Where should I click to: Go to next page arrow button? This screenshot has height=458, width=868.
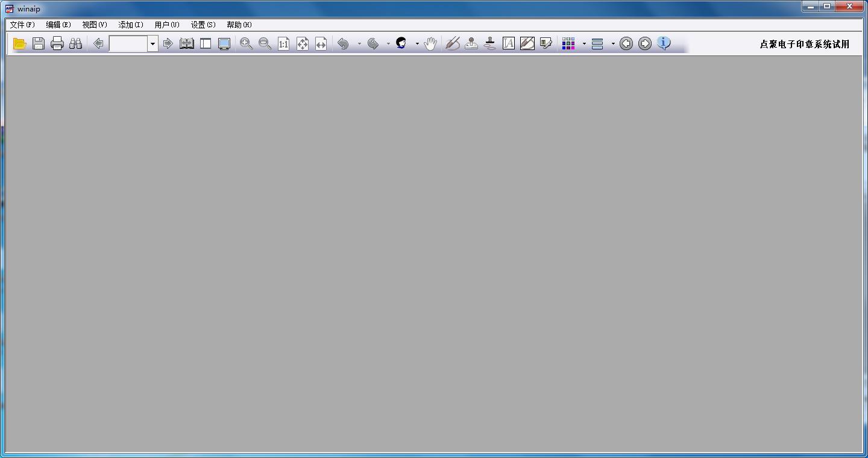click(168, 43)
